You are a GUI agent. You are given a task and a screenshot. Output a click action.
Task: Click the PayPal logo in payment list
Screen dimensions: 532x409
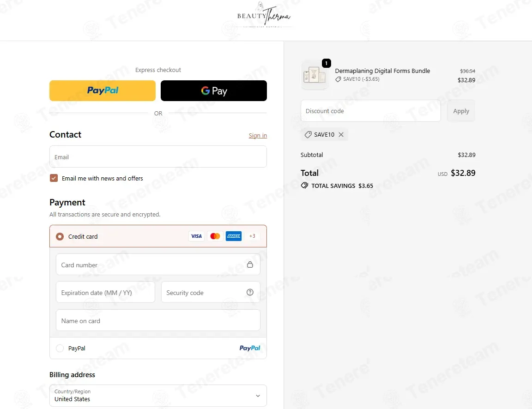click(x=250, y=348)
